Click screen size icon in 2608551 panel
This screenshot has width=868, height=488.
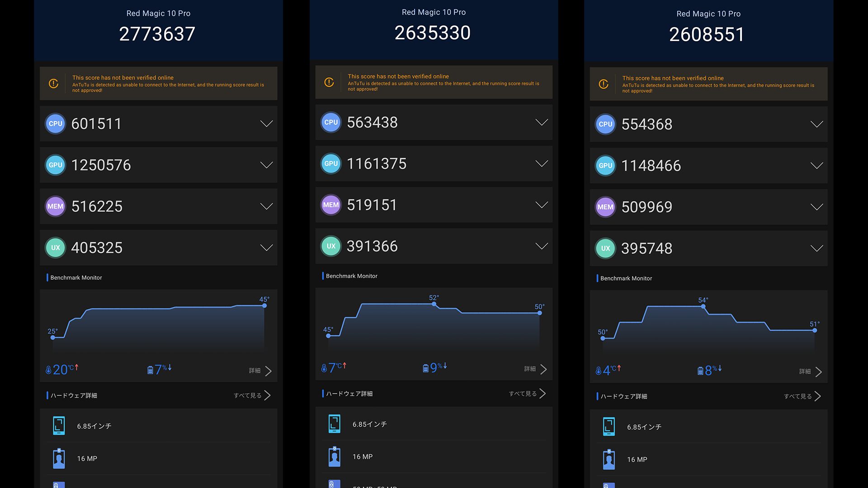point(609,427)
